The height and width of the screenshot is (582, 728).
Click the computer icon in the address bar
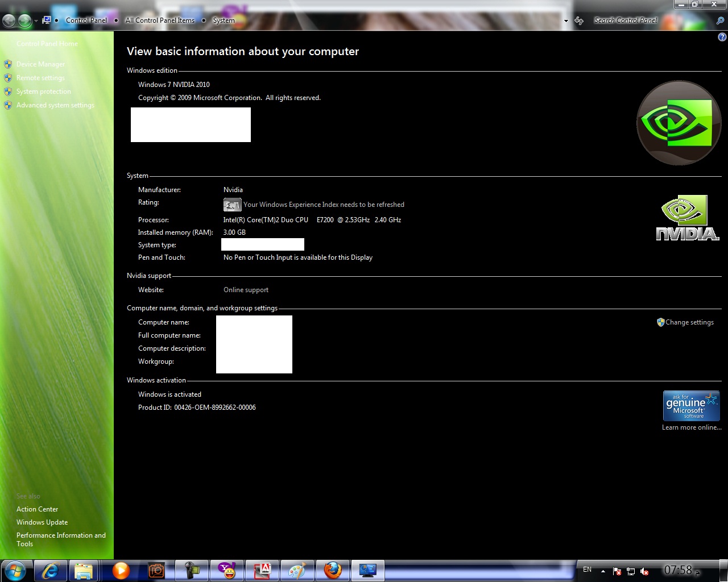pos(47,20)
